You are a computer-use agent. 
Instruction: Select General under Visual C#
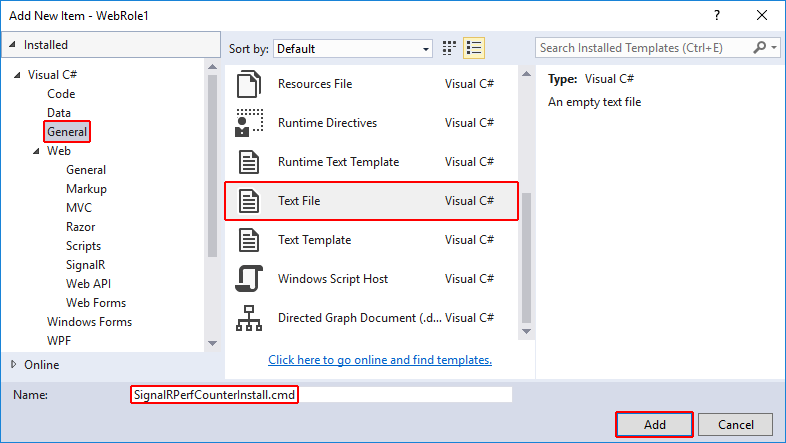pos(67,132)
